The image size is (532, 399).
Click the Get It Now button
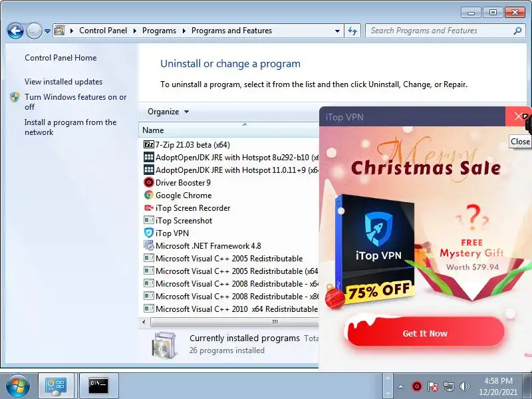point(425,333)
